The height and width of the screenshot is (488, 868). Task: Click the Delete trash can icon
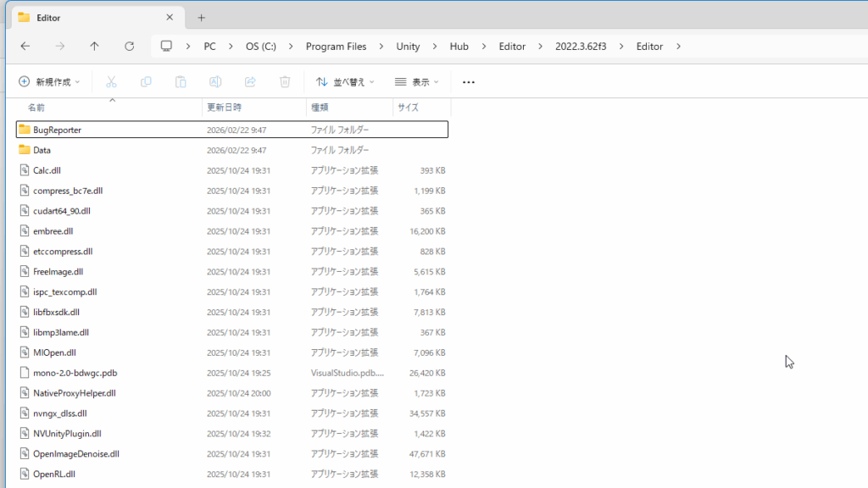pyautogui.click(x=285, y=82)
